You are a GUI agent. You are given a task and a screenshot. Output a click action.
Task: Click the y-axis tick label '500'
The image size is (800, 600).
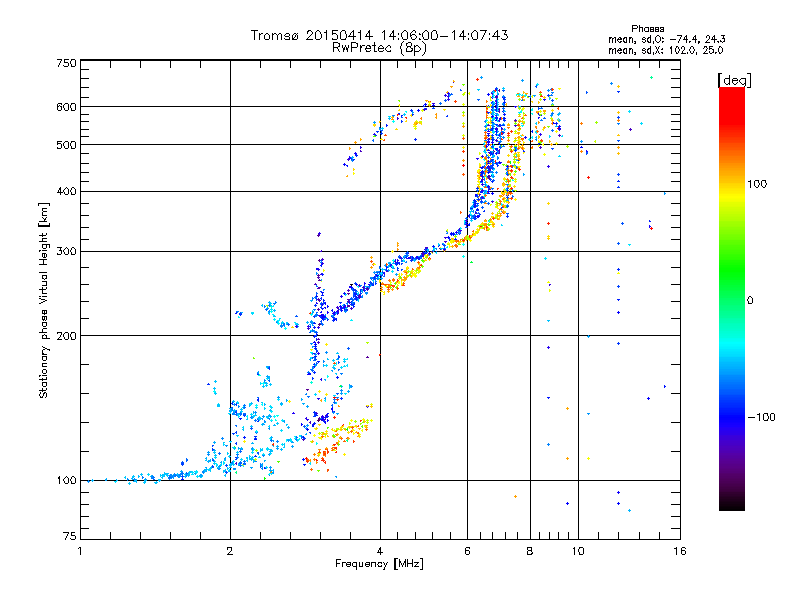coord(66,145)
